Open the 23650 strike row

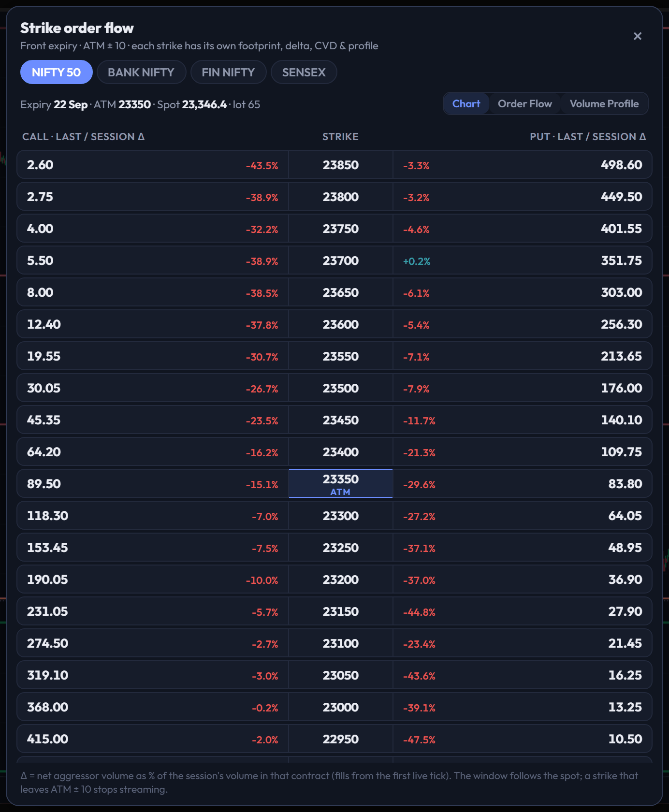(334, 292)
